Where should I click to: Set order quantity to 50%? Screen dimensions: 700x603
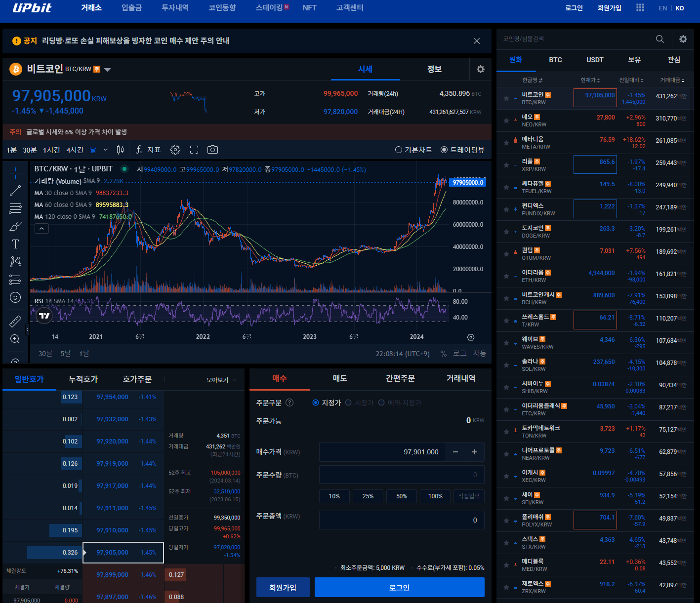402,496
